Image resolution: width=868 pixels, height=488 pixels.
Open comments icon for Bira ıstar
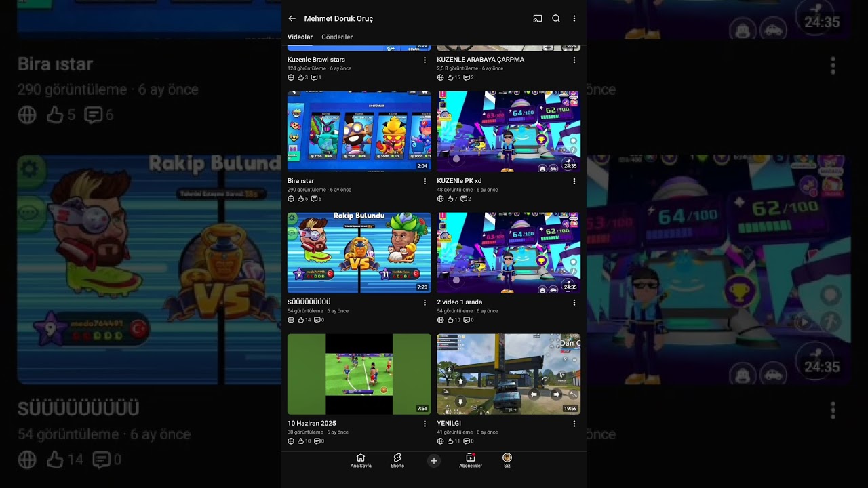(314, 199)
